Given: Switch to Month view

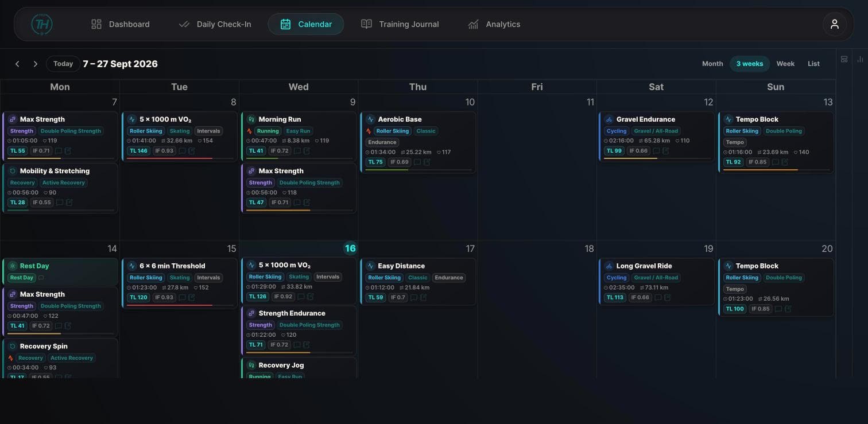Looking at the screenshot, I should 712,64.
